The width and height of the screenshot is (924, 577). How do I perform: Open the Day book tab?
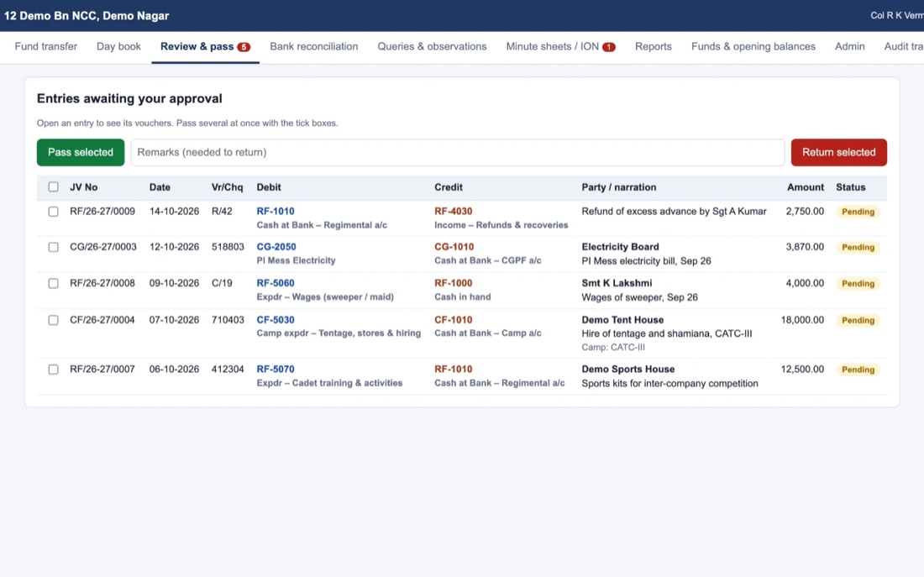[118, 46]
